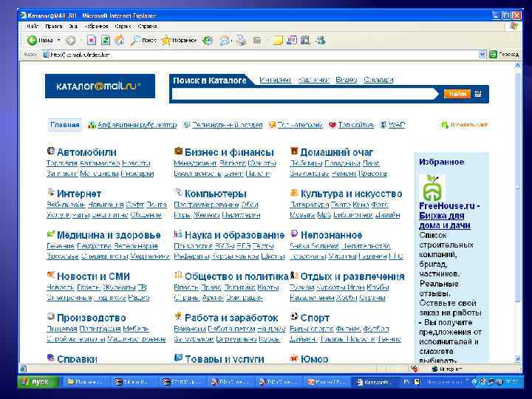Click the Бизнес и финансы briefcase icon

coord(178,151)
